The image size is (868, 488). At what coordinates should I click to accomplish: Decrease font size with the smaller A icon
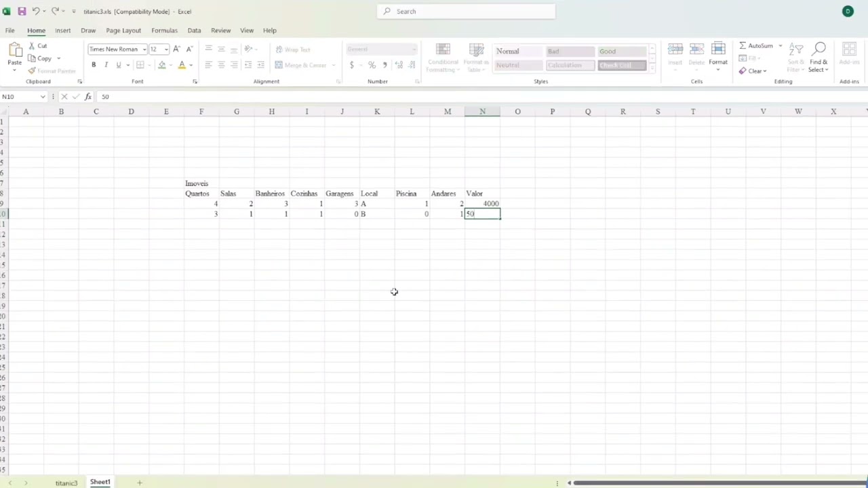point(189,49)
